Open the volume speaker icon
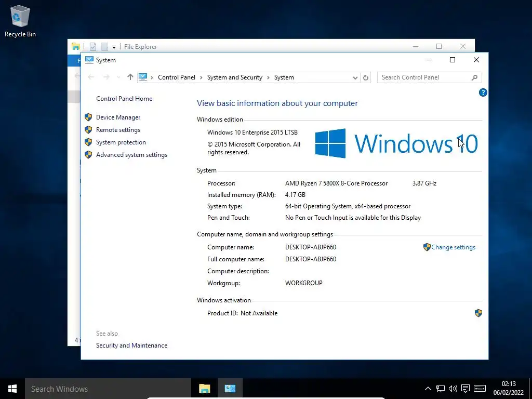This screenshot has height=399, width=532. pyautogui.click(x=453, y=389)
